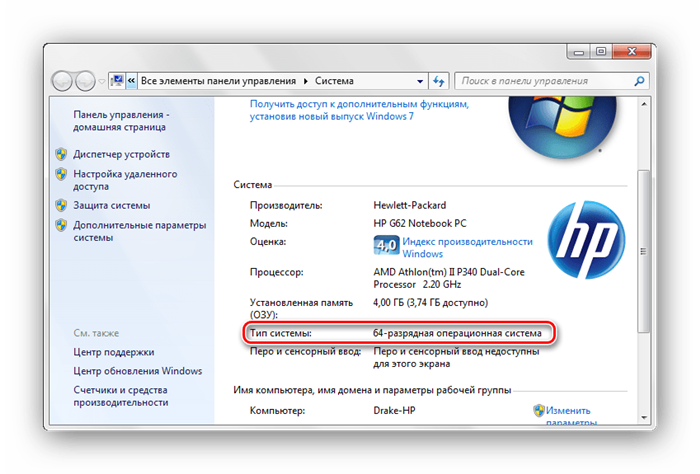Click 'HP G62 Notebook PC' model value
700x474 pixels.
(x=420, y=224)
